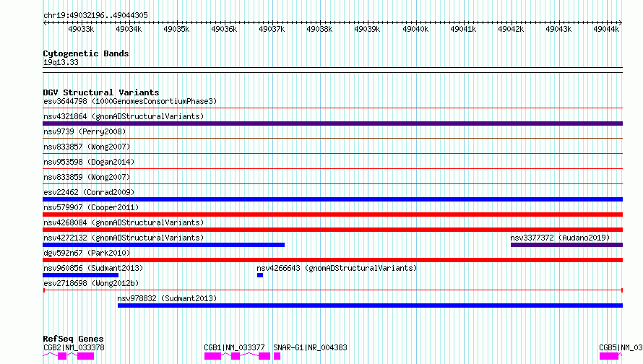Image resolution: width=643 pixels, height=364 pixels.
Task: Open variant nsv833859 (Wong2007) label
Action: (87, 177)
